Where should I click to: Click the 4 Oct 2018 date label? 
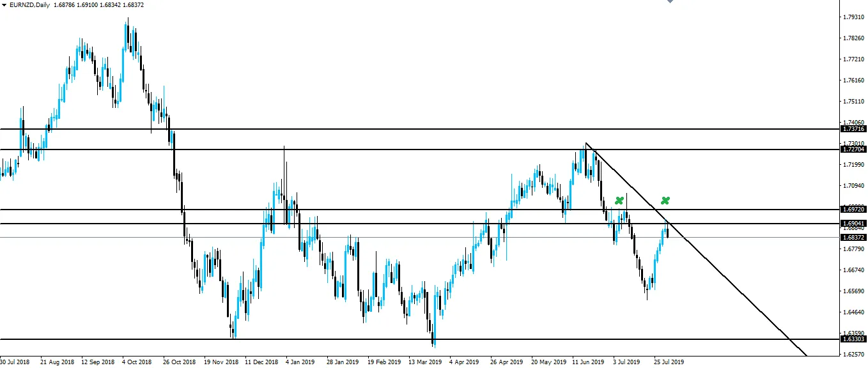point(137,362)
